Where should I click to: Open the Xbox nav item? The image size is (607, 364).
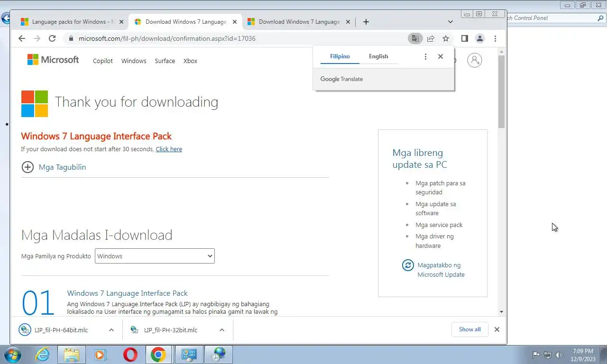(x=190, y=61)
